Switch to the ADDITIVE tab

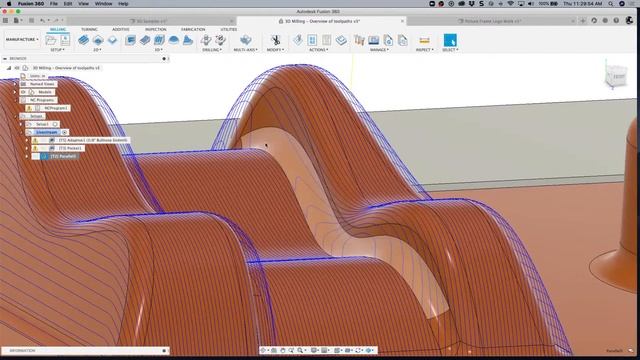(x=121, y=29)
